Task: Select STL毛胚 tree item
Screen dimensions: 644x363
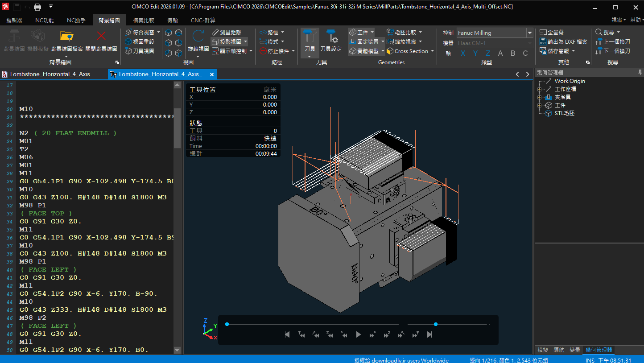Action: (564, 113)
